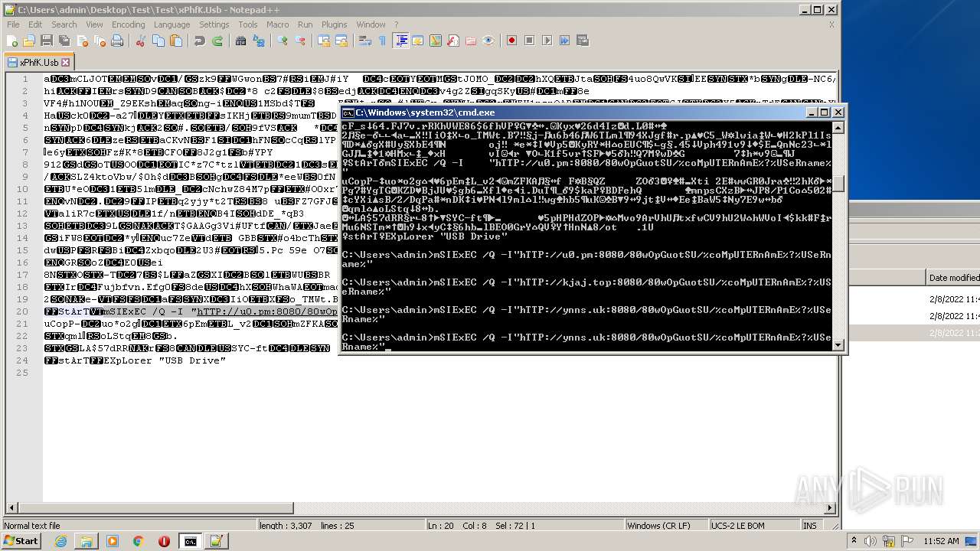Open Chrome from the taskbar
Viewport: 980px width, 551px height.
[138, 541]
